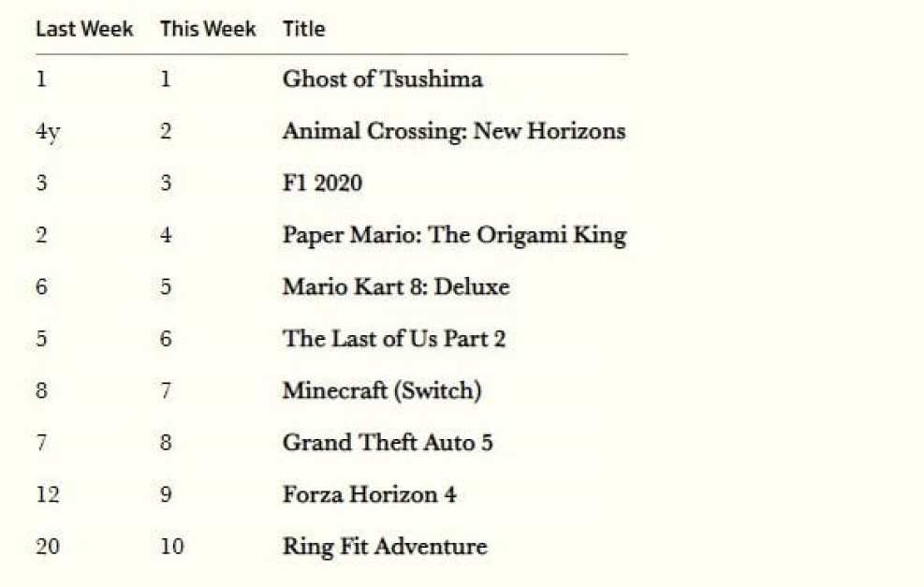Select the Mario Kart 8: Deluxe title
Viewport: 924px width, 587px height.
pyautogui.click(x=396, y=286)
